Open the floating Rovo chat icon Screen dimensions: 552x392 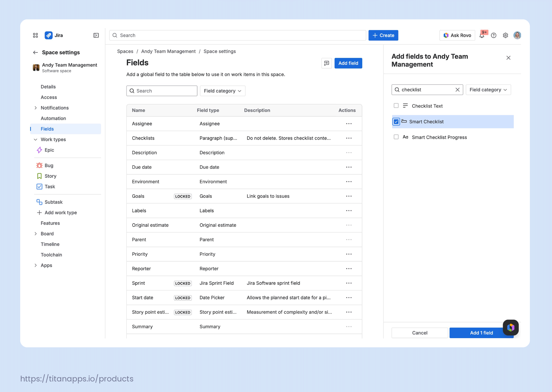pyautogui.click(x=510, y=327)
